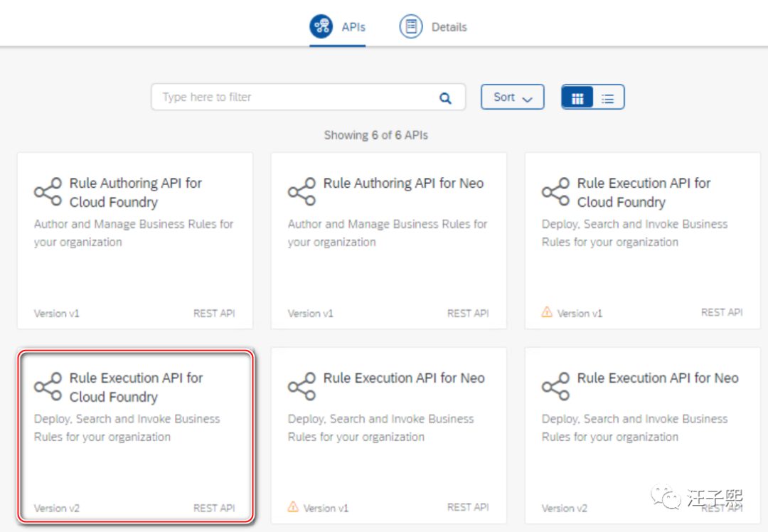Viewport: 768px width, 532px height.
Task: Click the search magnifier icon
Action: [x=444, y=98]
